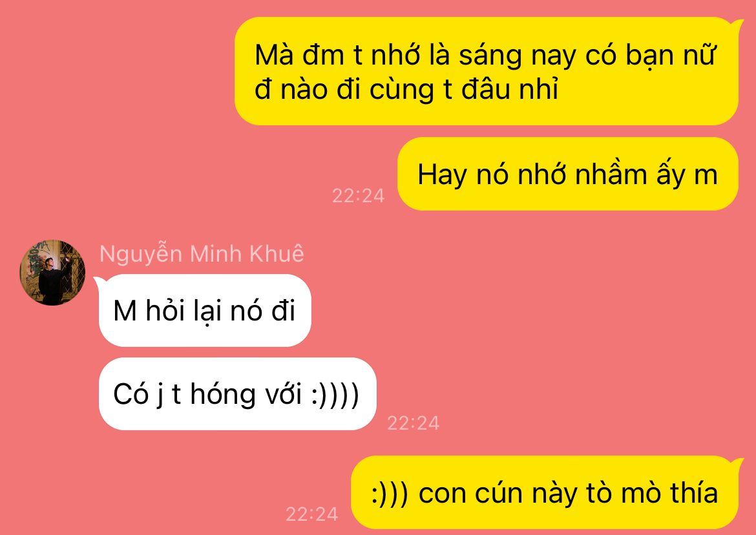Screen dimensions: 756x535
Task: Click the 22:24 timestamp beside "con cún này" message
Action: (311, 514)
